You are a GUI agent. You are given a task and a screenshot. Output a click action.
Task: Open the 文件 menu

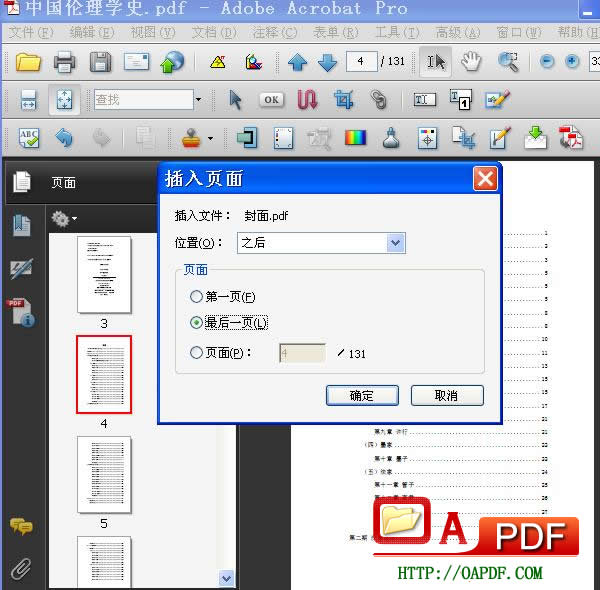tap(31, 33)
